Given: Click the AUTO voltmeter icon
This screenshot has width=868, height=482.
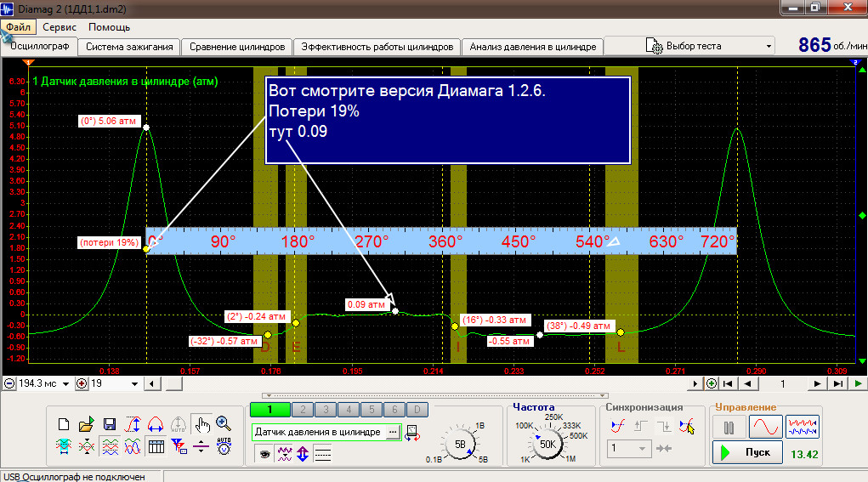Looking at the screenshot, I should pyautogui.click(x=224, y=446).
